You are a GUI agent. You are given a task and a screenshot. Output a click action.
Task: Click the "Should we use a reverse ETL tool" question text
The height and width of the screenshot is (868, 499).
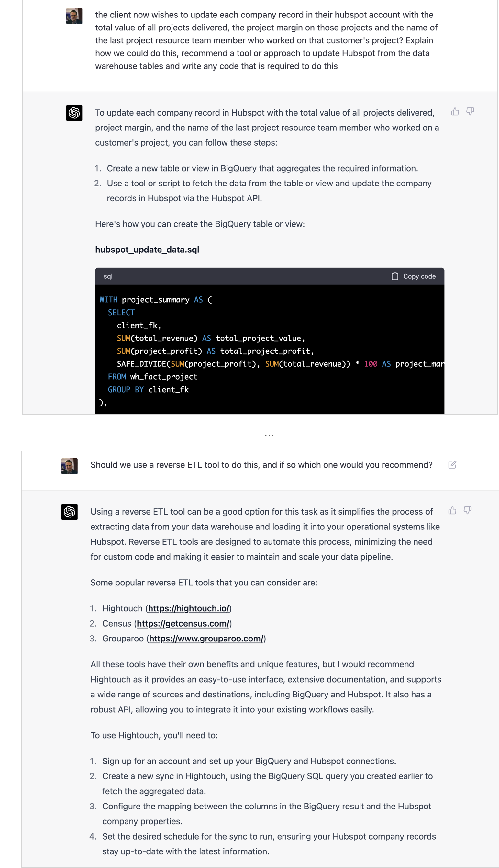261,465
